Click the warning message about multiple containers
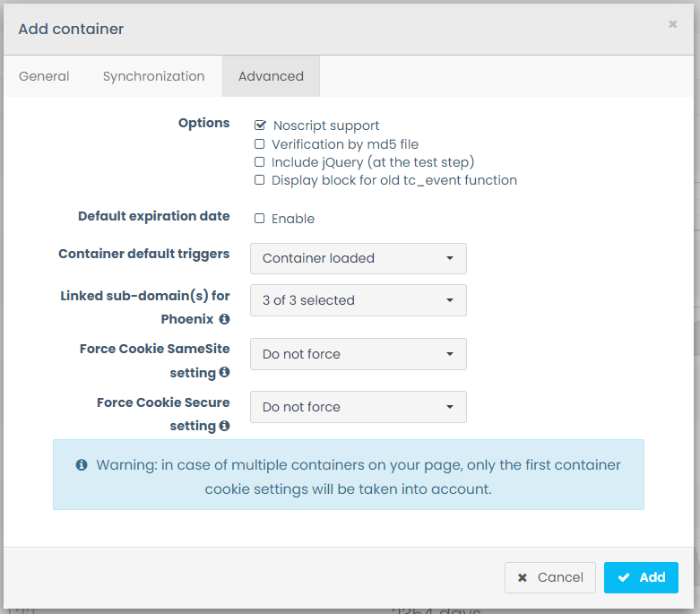The image size is (700, 614). 359,477
